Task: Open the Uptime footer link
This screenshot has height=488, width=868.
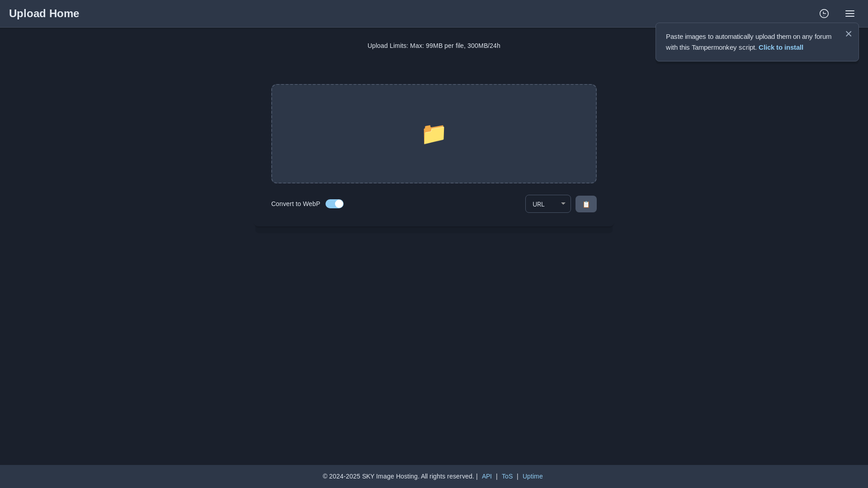Action: [x=533, y=476]
